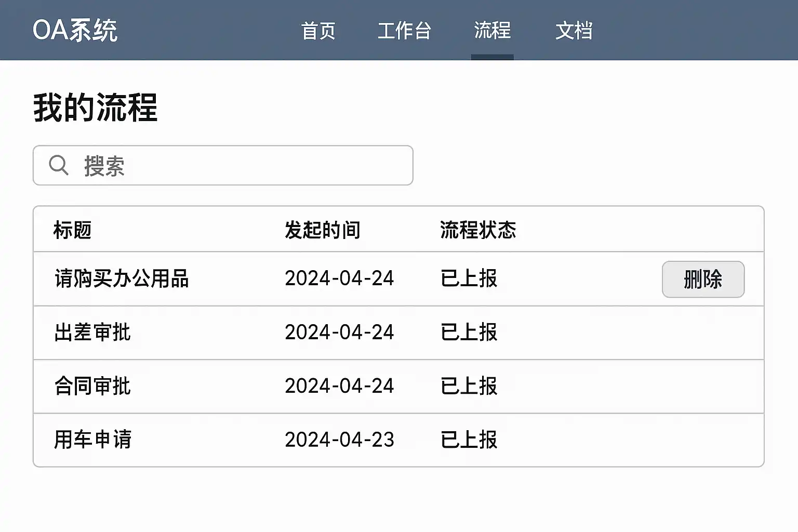Open the 请购买办公用品 process
The width and height of the screenshot is (798, 532).
[x=122, y=279]
